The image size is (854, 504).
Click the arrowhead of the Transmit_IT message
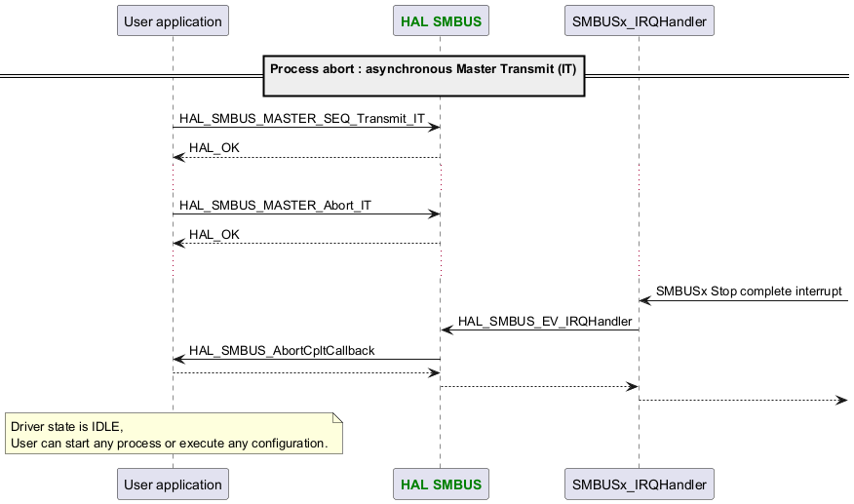coord(435,127)
